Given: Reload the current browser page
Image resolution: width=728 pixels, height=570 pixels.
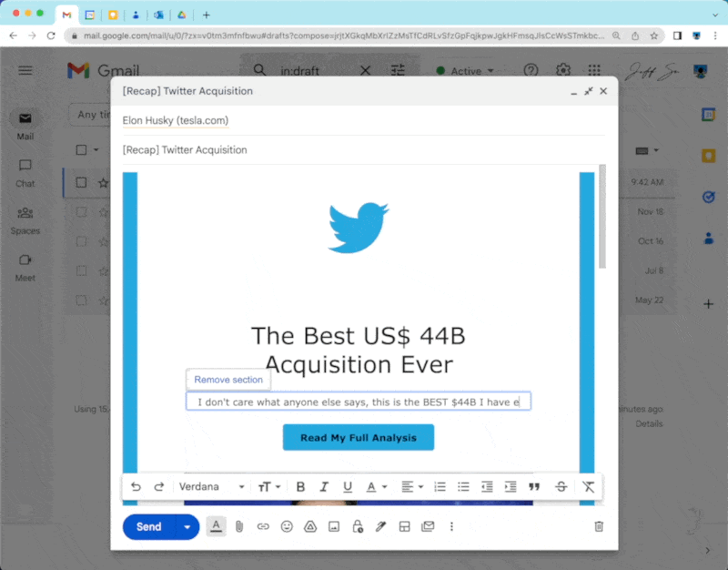Looking at the screenshot, I should pyautogui.click(x=51, y=36).
